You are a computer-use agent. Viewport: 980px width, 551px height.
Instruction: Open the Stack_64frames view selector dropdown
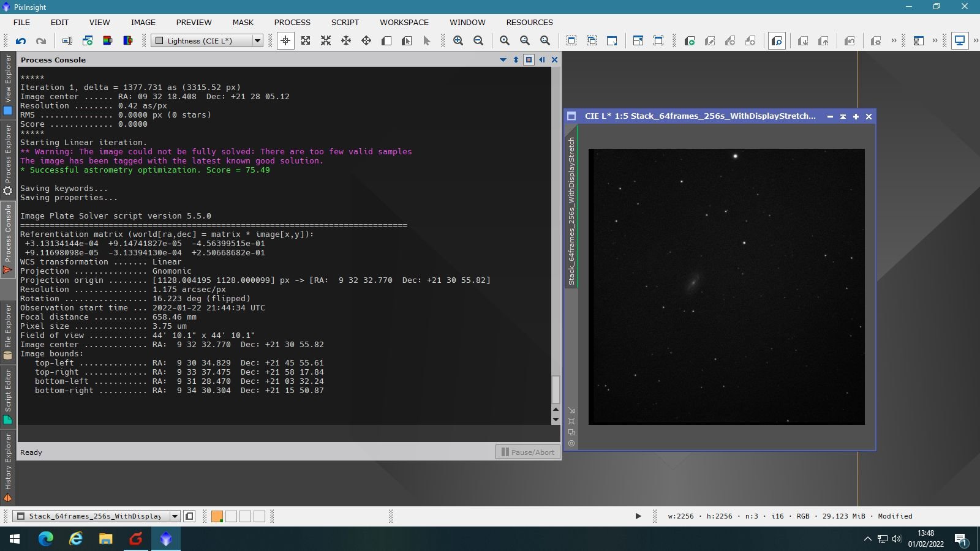(x=96, y=516)
